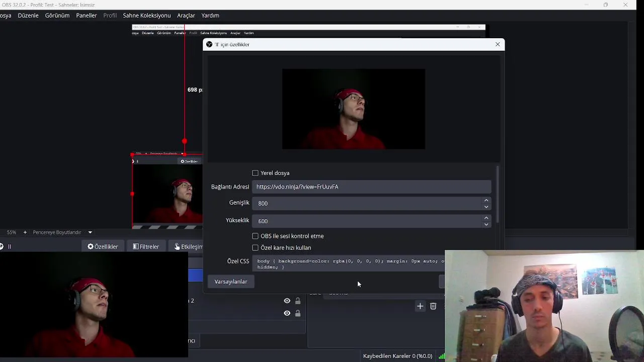
Task: Open the Düzenle menu
Action: [28, 16]
